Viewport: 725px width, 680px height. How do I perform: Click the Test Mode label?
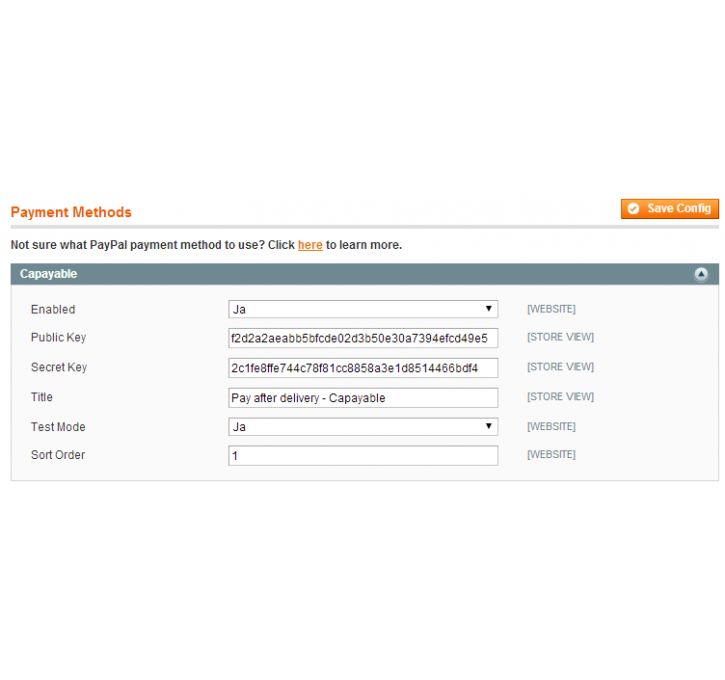[58, 427]
